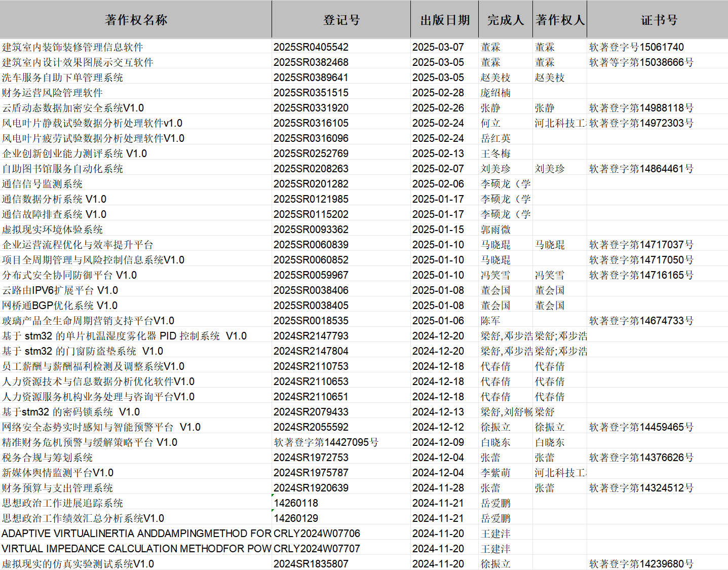
Task: Select the date cell 2025-03-07
Action: [438, 47]
